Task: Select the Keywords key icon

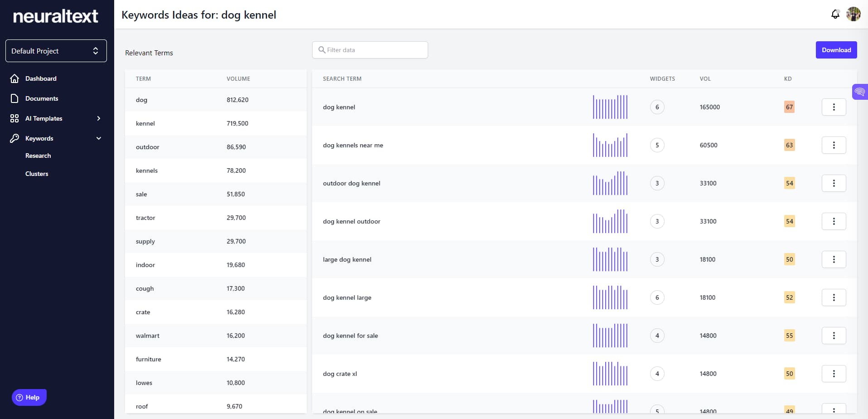Action: 14,138
